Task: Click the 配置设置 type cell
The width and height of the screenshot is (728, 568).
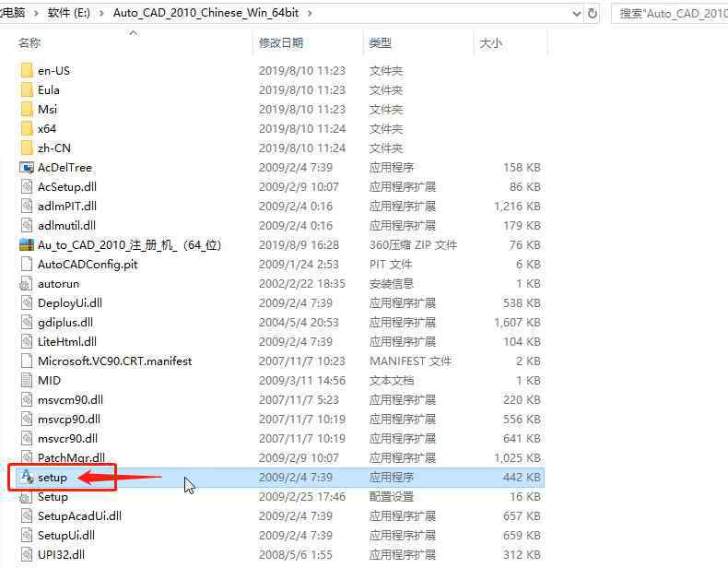Action: [x=392, y=497]
